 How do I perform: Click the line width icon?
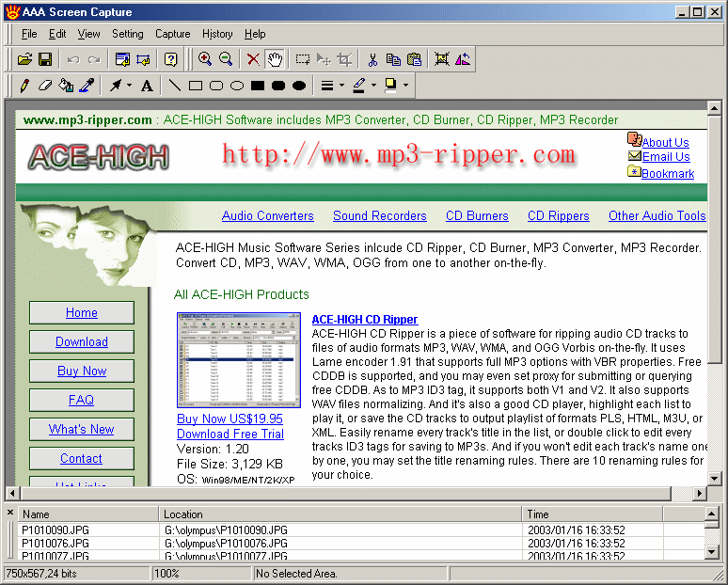coord(327,86)
